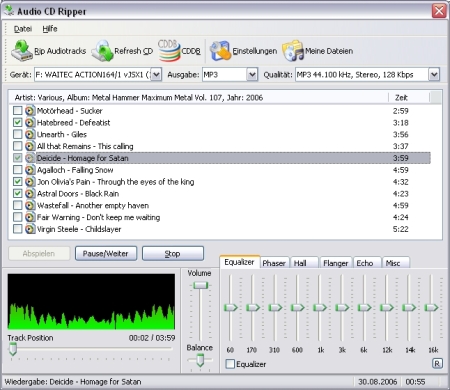Close the Audio CD Ripper window
The image size is (450, 390).
click(x=439, y=11)
